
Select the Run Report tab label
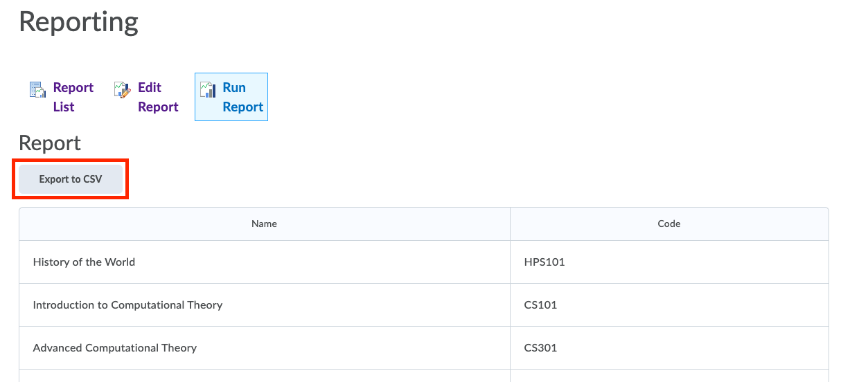(242, 97)
